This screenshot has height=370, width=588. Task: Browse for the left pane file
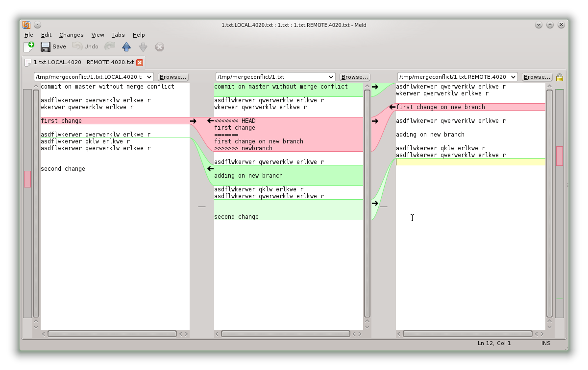click(x=173, y=77)
